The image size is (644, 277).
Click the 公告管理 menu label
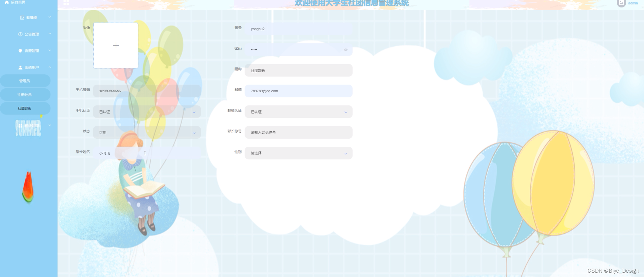tap(32, 34)
